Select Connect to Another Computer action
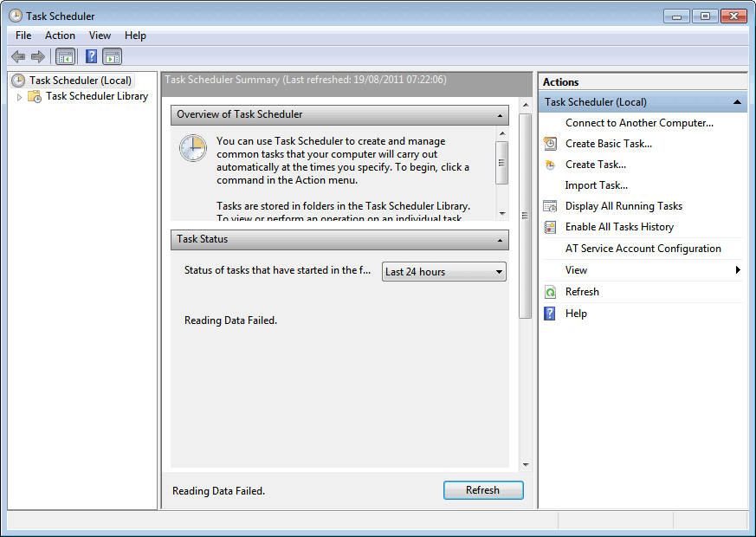 (639, 123)
